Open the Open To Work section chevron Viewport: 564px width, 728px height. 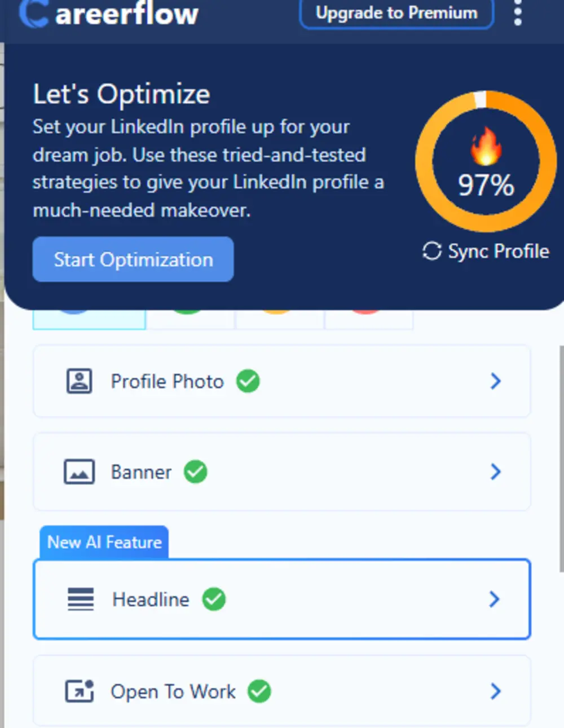(495, 691)
